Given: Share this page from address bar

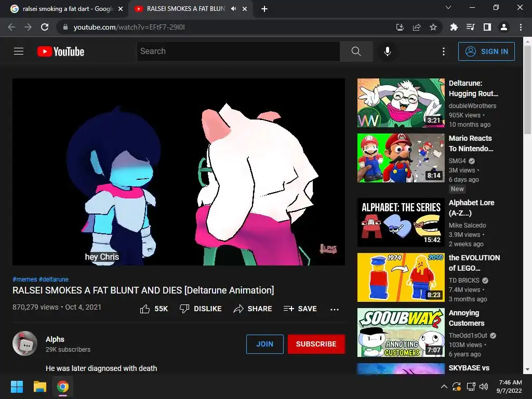Looking at the screenshot, I should (x=417, y=27).
